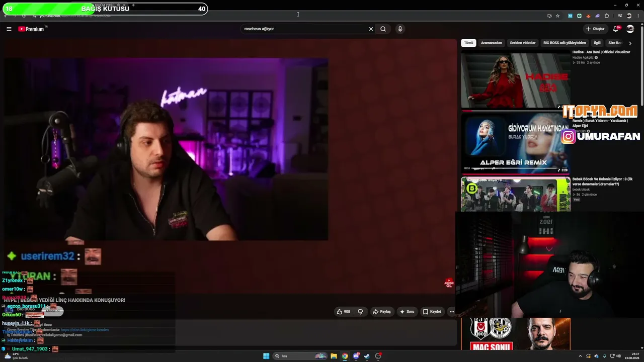Screen dimensions: 644x362
Task: Run search with the magnifier button
Action: click(x=383, y=29)
